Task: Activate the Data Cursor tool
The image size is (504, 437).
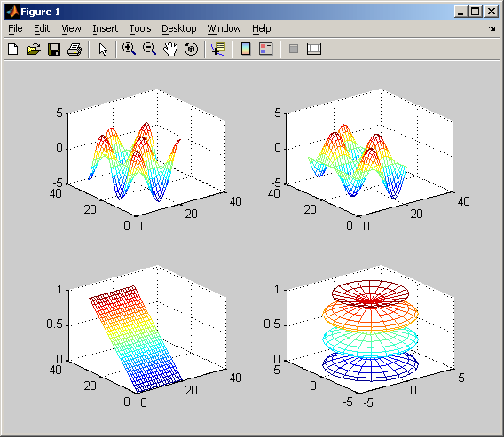Action: 218,49
